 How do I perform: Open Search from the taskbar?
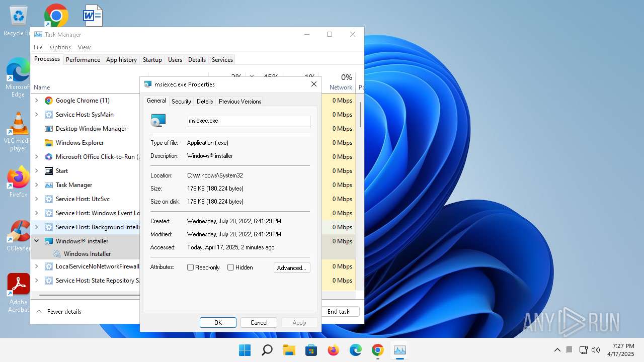267,350
